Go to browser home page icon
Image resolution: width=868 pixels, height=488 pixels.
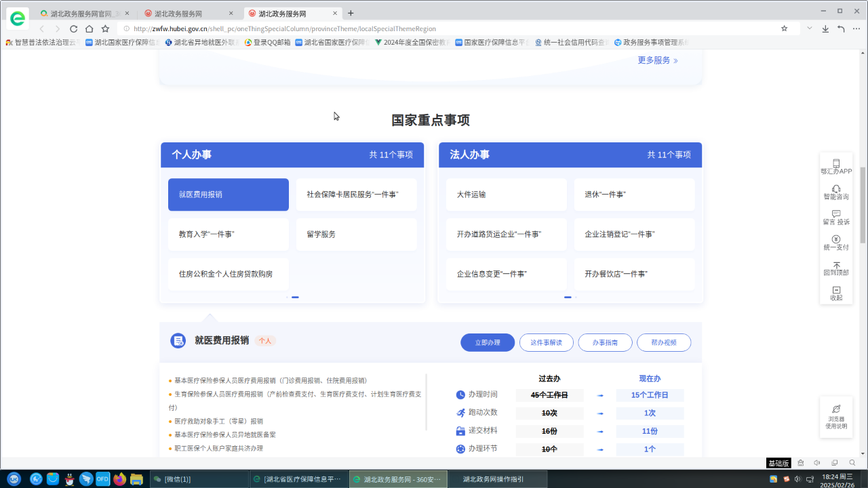tap(89, 28)
